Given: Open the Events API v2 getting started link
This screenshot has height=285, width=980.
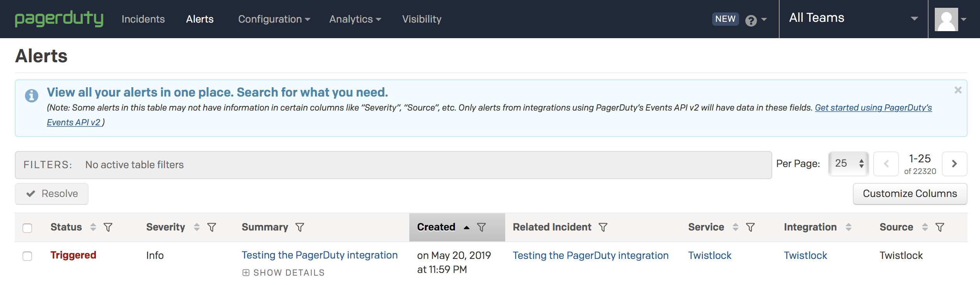Looking at the screenshot, I should 873,108.
